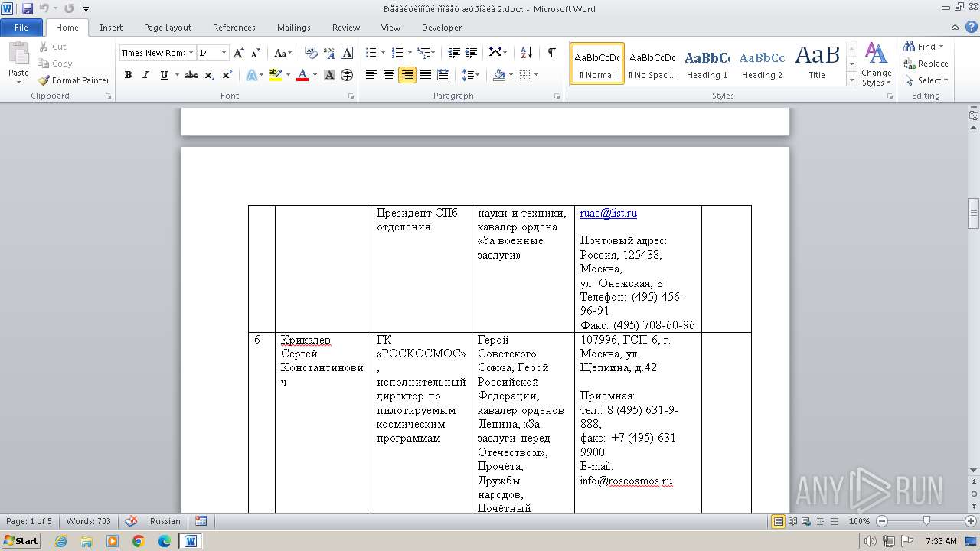The image size is (980, 551).
Task: Click the zoom slider handle
Action: (926, 521)
